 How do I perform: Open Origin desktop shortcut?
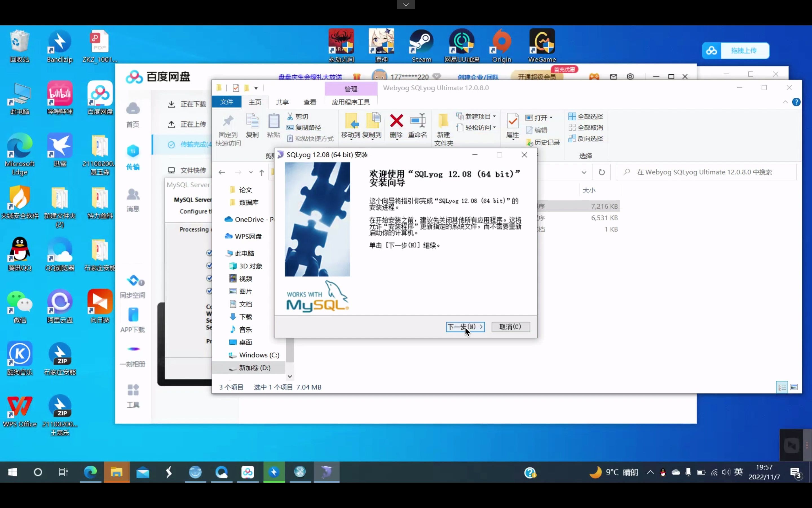(x=502, y=46)
